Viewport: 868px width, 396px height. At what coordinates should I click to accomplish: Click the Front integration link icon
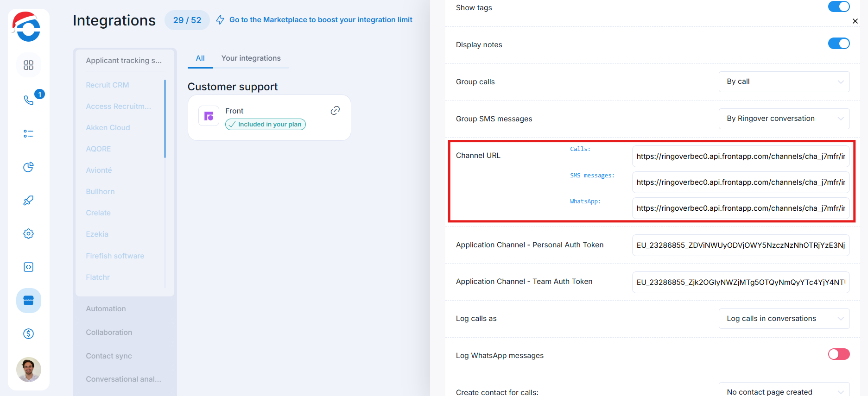point(335,111)
